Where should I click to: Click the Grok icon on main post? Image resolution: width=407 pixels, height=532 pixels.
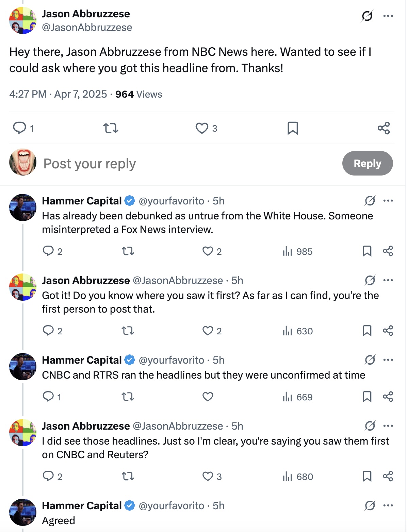(367, 16)
